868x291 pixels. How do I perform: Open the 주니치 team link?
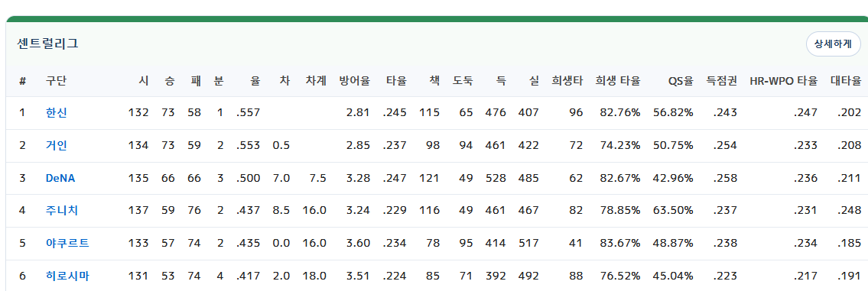pyautogui.click(x=61, y=210)
